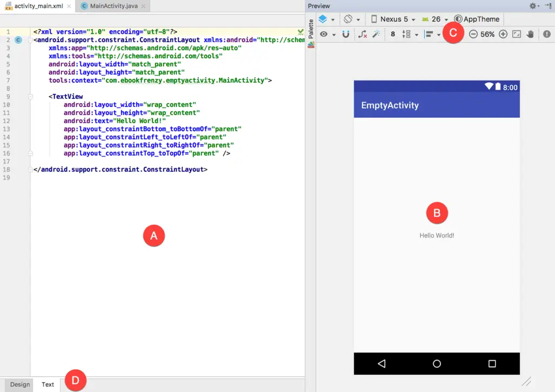This screenshot has width=555, height=392.
Task: Open the design surface layers dropdown
Action: click(326, 19)
